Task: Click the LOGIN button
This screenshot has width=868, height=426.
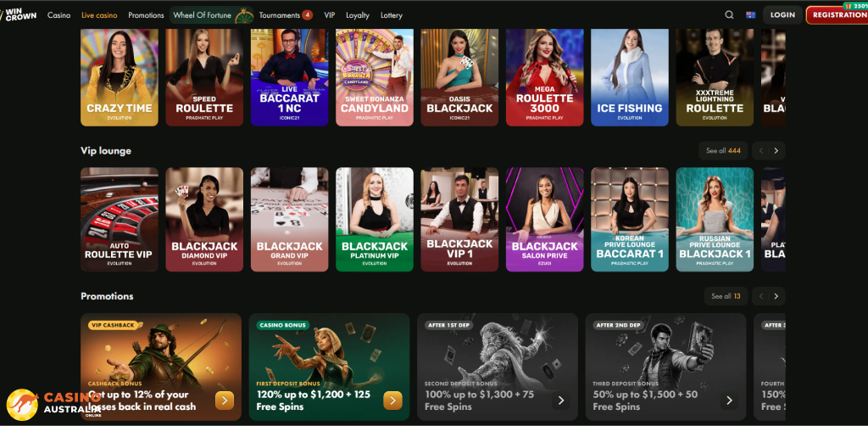Action: (x=782, y=15)
